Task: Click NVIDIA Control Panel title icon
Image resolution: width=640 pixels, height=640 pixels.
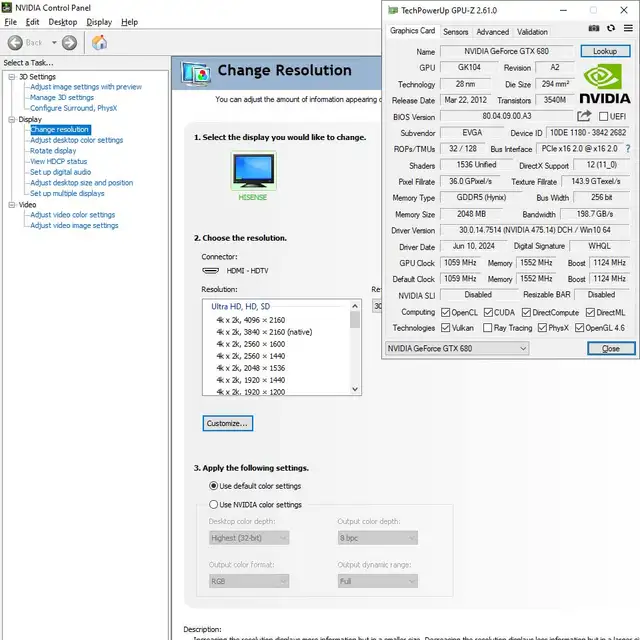Action: point(7,7)
